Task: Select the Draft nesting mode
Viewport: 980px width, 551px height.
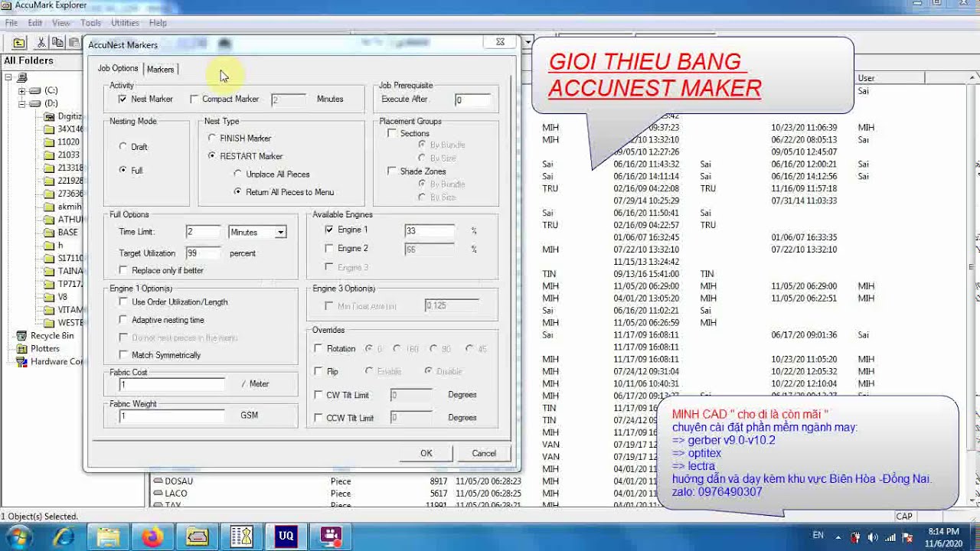Action: [x=122, y=146]
